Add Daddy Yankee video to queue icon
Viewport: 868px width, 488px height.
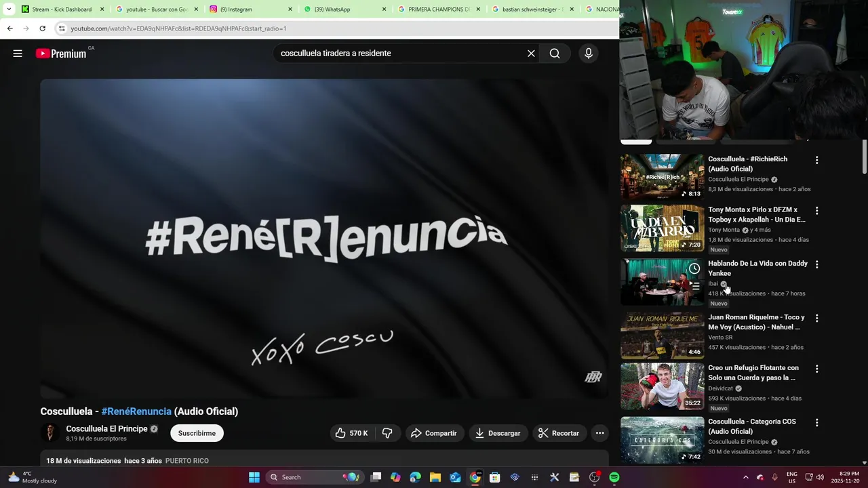(x=694, y=287)
